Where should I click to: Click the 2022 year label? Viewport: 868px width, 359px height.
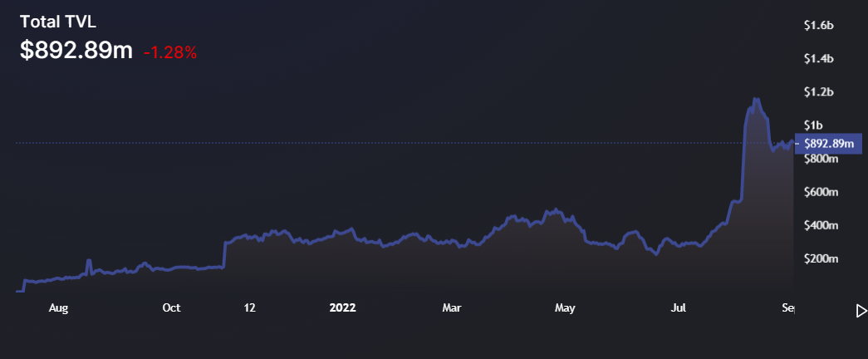(343, 308)
